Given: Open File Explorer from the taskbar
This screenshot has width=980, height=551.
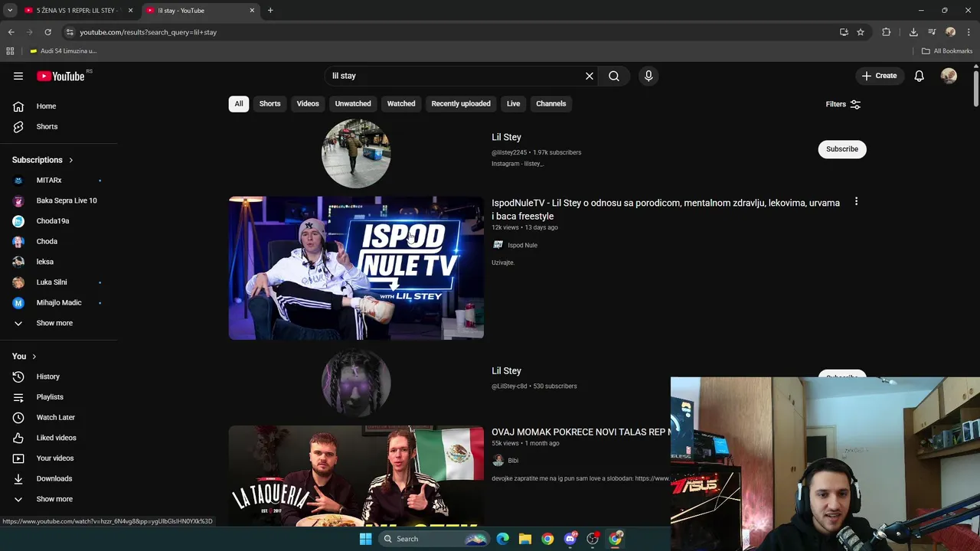Looking at the screenshot, I should (525, 539).
